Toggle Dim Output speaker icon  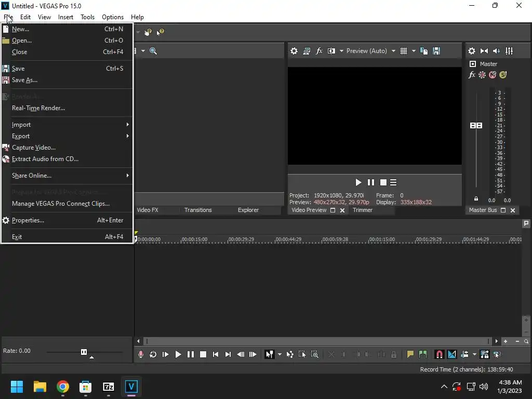click(496, 51)
